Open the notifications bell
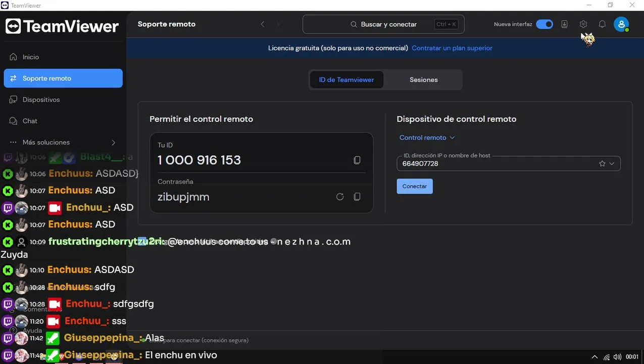 tap(602, 24)
